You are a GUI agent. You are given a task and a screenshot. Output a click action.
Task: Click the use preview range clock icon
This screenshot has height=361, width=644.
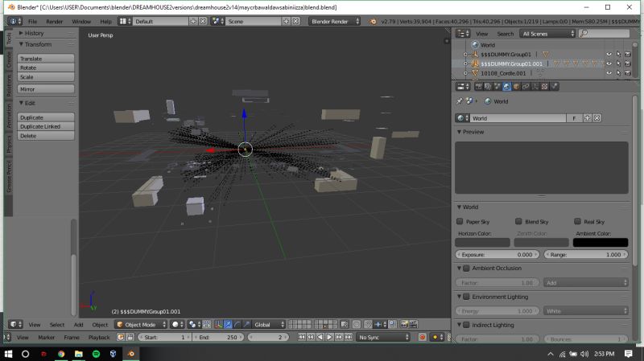coord(121,337)
